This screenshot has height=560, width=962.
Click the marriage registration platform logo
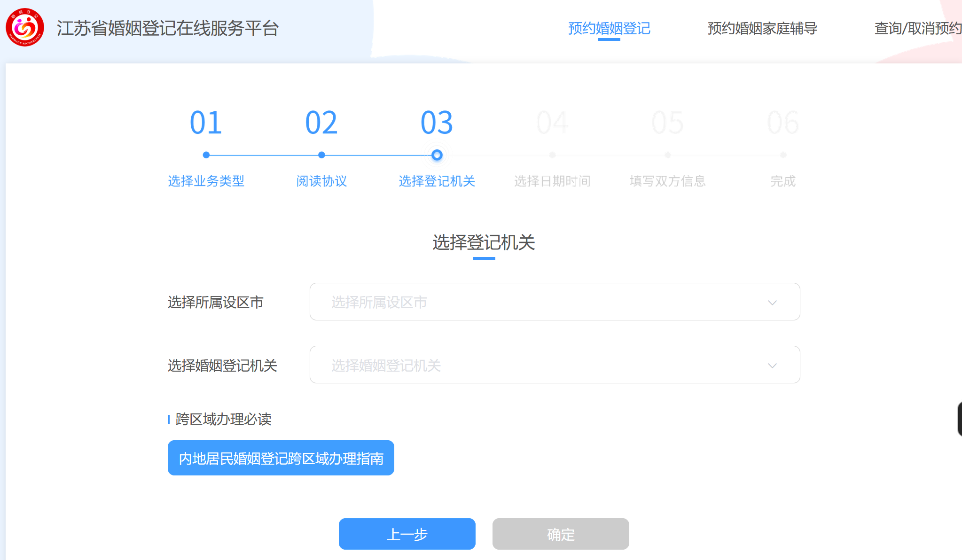pyautogui.click(x=25, y=27)
